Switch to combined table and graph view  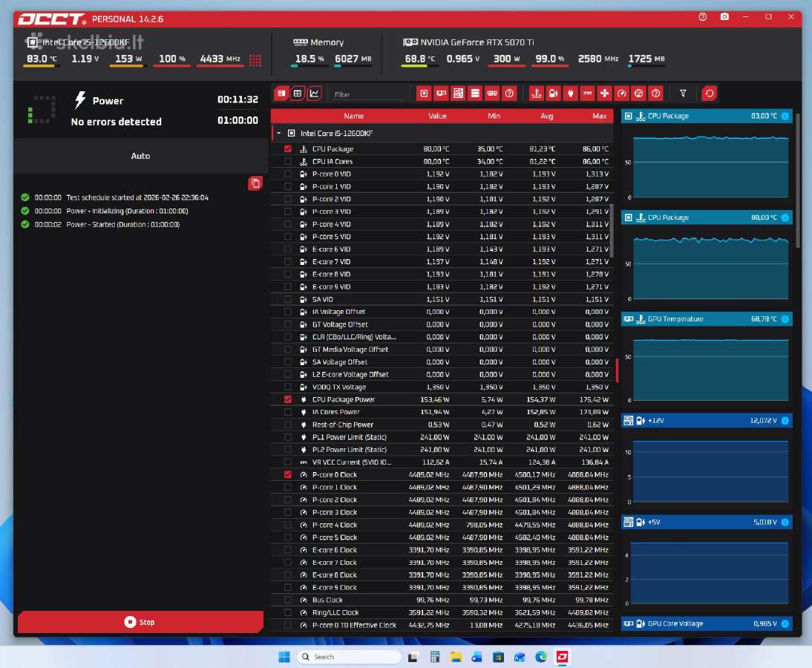[281, 94]
